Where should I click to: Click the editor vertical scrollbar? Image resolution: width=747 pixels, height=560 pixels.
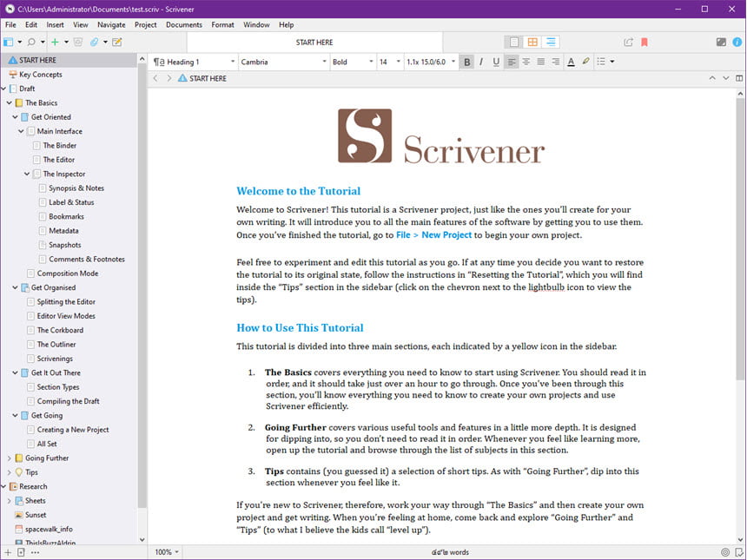pos(740,237)
